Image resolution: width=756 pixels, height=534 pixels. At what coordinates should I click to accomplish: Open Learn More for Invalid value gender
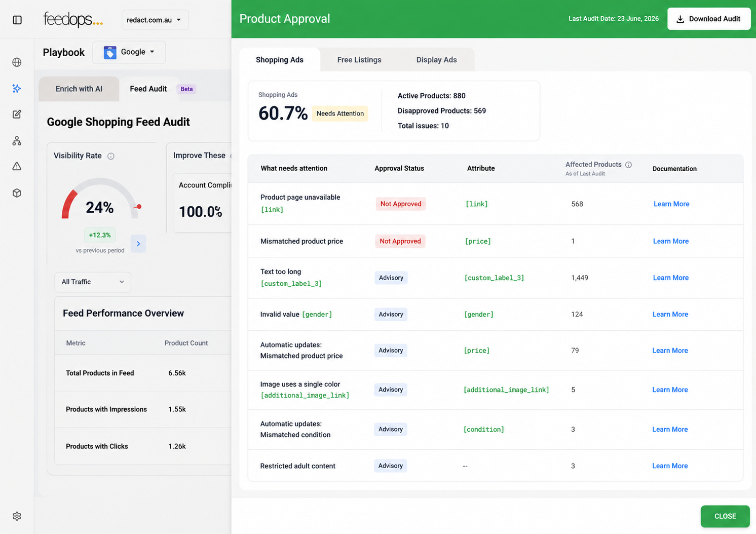[670, 314]
